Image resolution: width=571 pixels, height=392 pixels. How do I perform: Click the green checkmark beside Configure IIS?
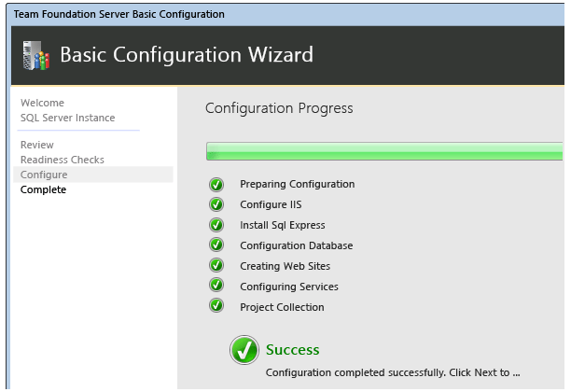point(216,204)
